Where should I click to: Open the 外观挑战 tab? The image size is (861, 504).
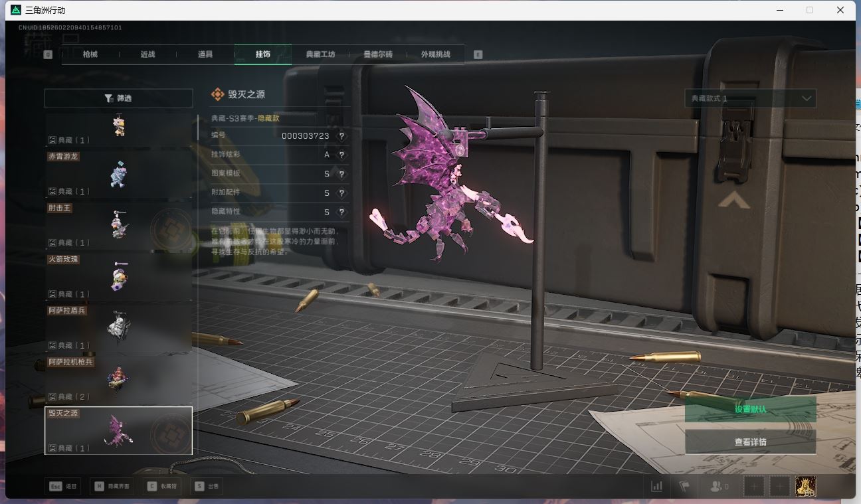tap(435, 54)
